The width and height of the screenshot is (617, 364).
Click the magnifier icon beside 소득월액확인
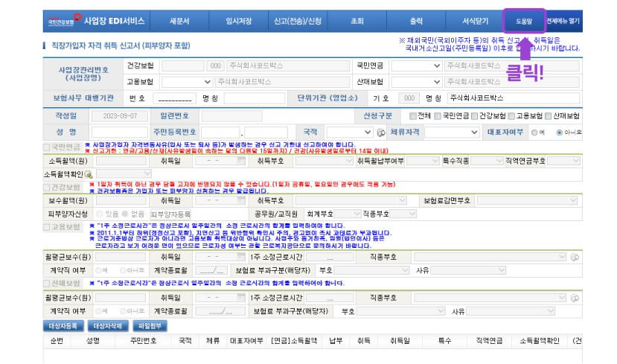[x=90, y=173]
